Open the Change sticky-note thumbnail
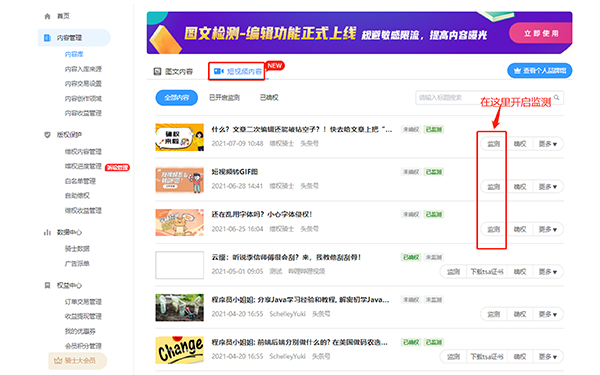 click(179, 350)
